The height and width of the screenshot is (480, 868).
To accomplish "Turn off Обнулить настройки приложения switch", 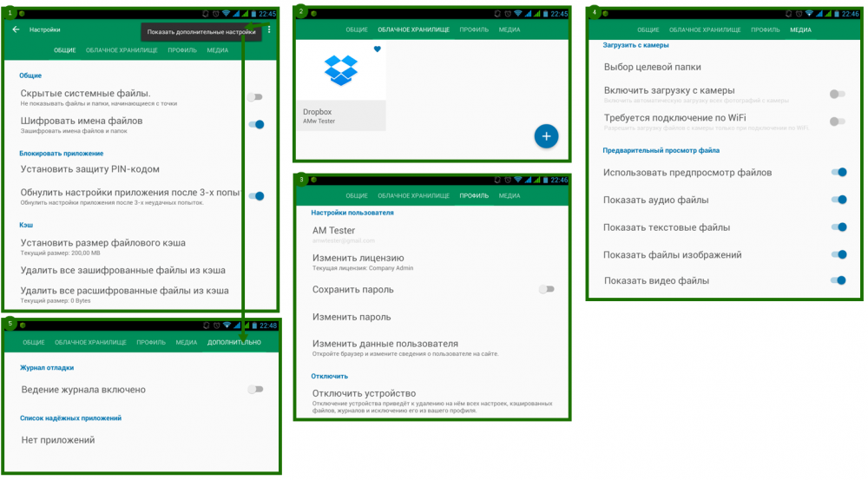I will coord(256,195).
